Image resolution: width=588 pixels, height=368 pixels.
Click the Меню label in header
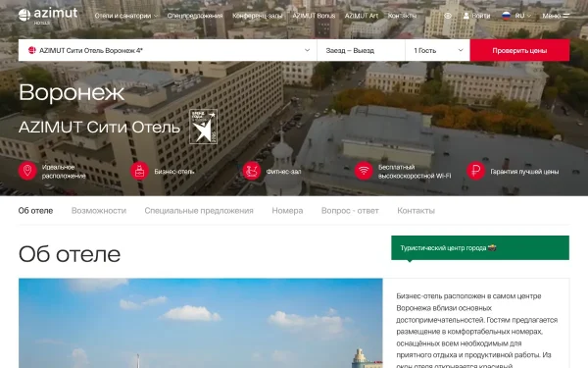(x=551, y=16)
